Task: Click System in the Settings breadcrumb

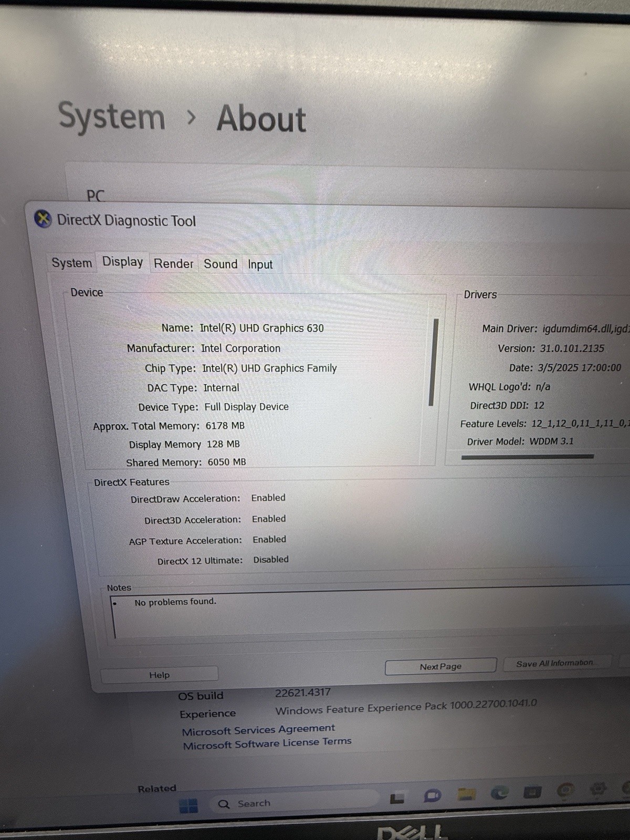Action: pyautogui.click(x=111, y=116)
